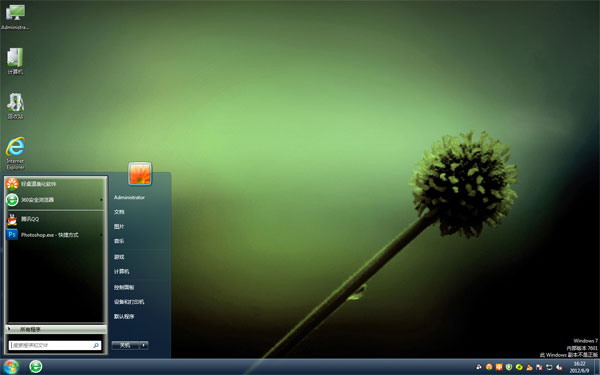Launch Photoshop.exe shortcut in the Start menu
The width and height of the screenshot is (600, 375).
point(55,235)
